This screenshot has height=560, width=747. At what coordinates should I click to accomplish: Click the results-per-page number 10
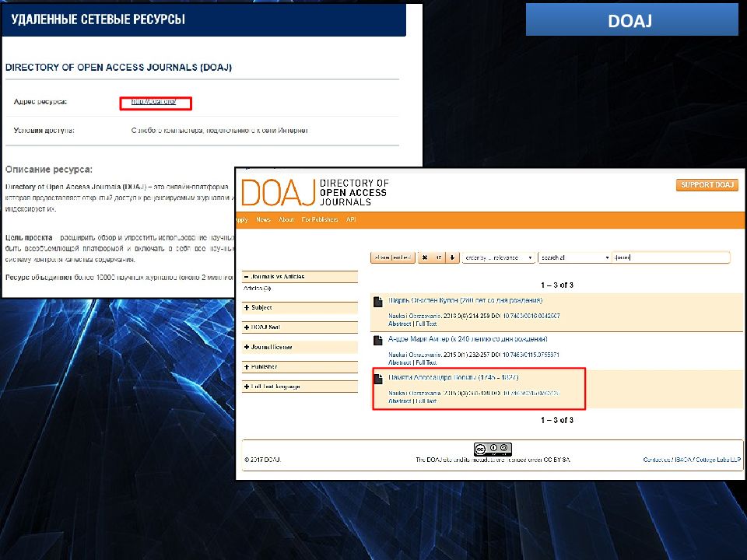pos(439,257)
